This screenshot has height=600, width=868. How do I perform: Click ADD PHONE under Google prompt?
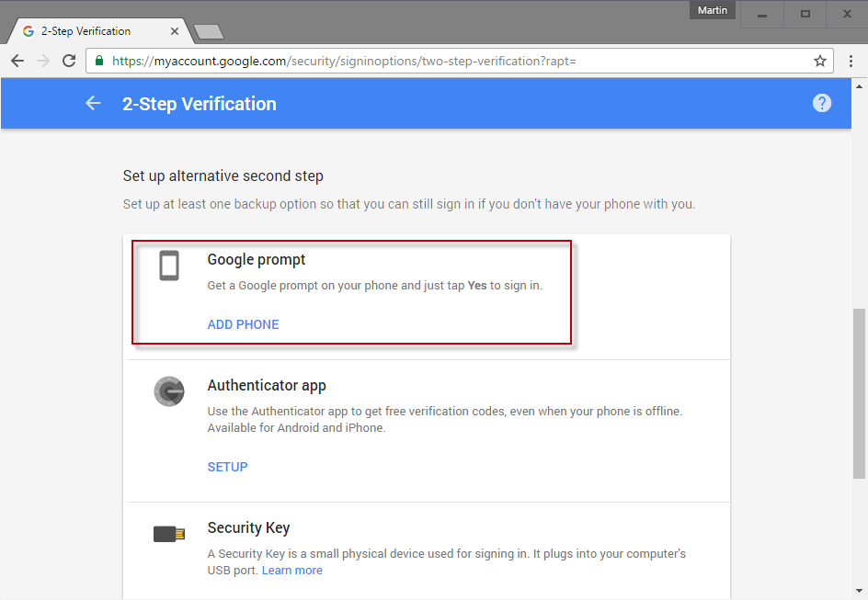[243, 324]
